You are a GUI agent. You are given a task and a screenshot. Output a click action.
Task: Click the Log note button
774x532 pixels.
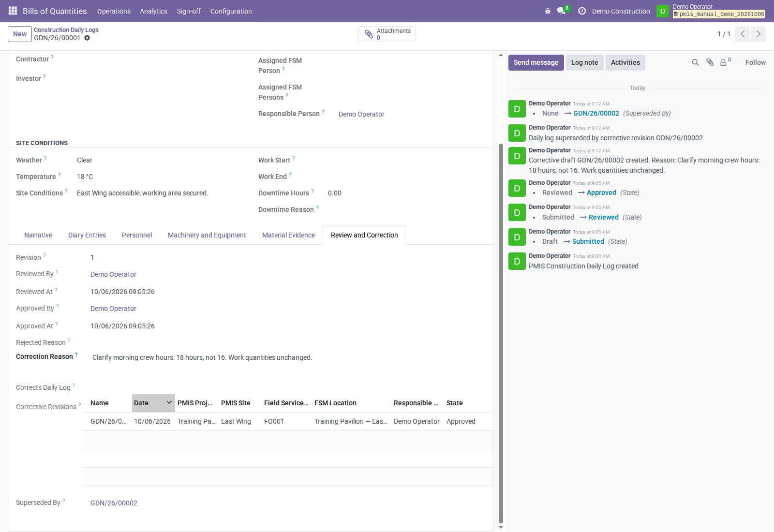point(584,62)
